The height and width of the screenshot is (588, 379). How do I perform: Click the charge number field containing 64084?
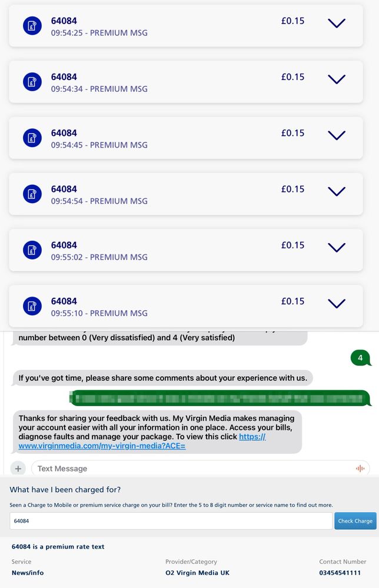pos(171,521)
